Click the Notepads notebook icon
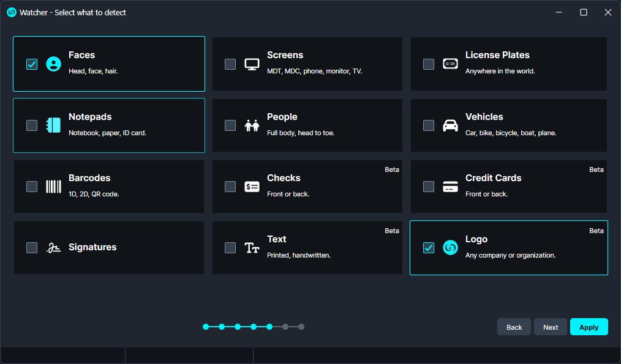The height and width of the screenshot is (364, 621). (53, 125)
